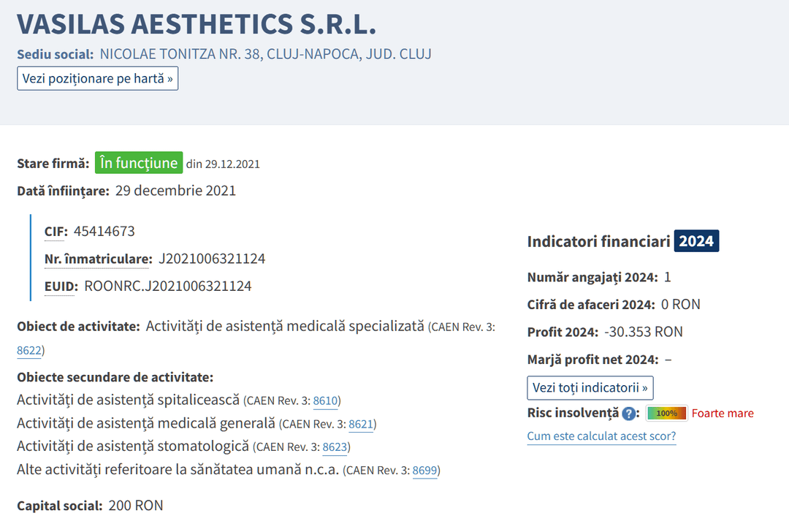Click the 100% insolvency risk gradient bar
Image resolution: width=789 pixels, height=532 pixels.
pos(666,414)
